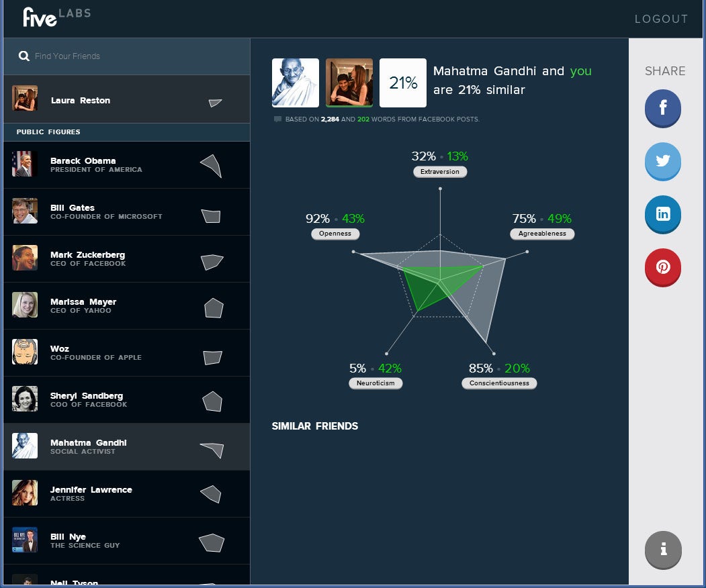706x588 pixels.
Task: Click the LOGOUT link
Action: [661, 19]
